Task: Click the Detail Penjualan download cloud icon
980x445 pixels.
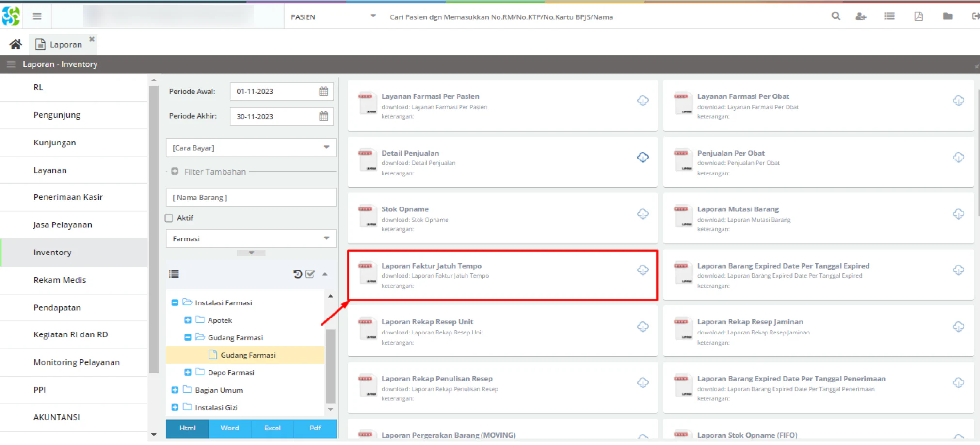Action: [x=643, y=157]
